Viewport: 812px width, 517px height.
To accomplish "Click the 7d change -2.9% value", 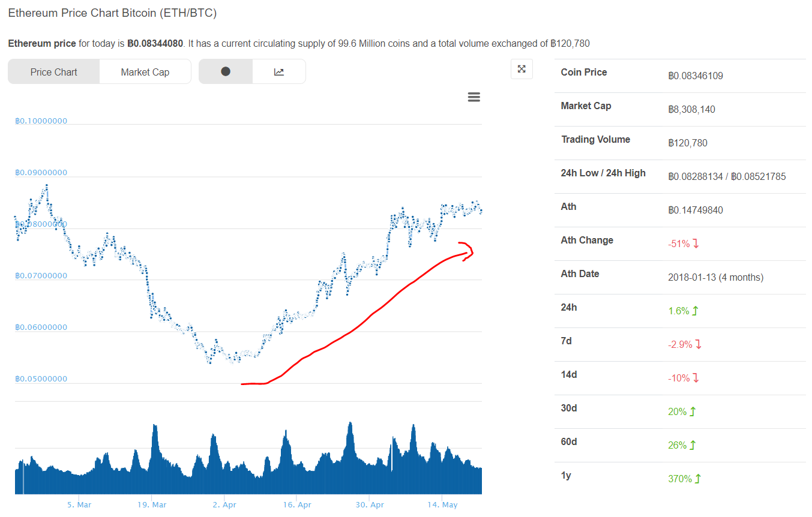I will (685, 345).
